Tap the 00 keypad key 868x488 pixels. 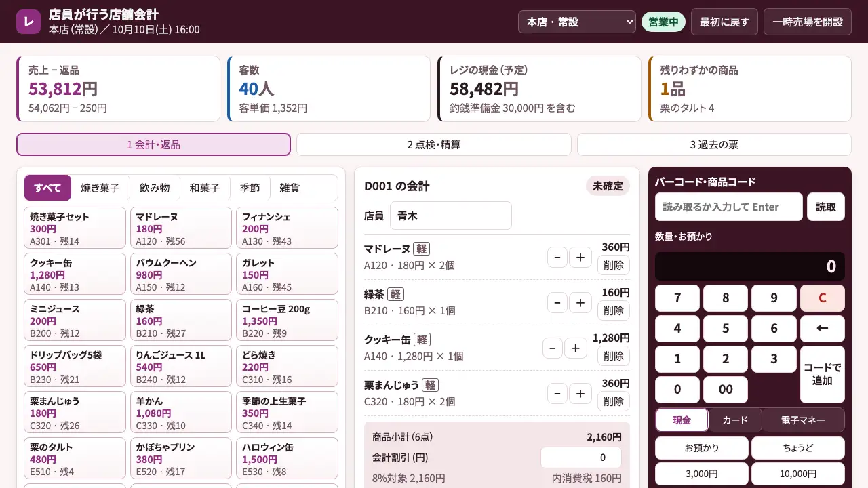click(726, 390)
